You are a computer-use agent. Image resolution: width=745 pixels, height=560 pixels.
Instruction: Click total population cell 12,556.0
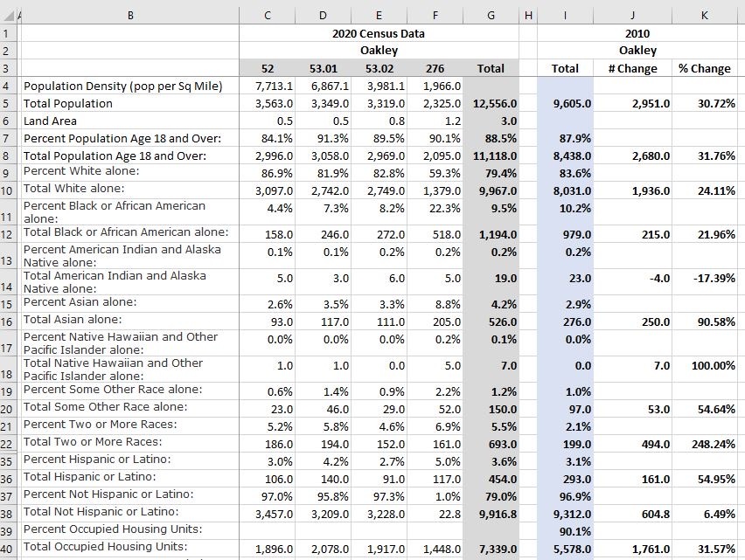(491, 103)
